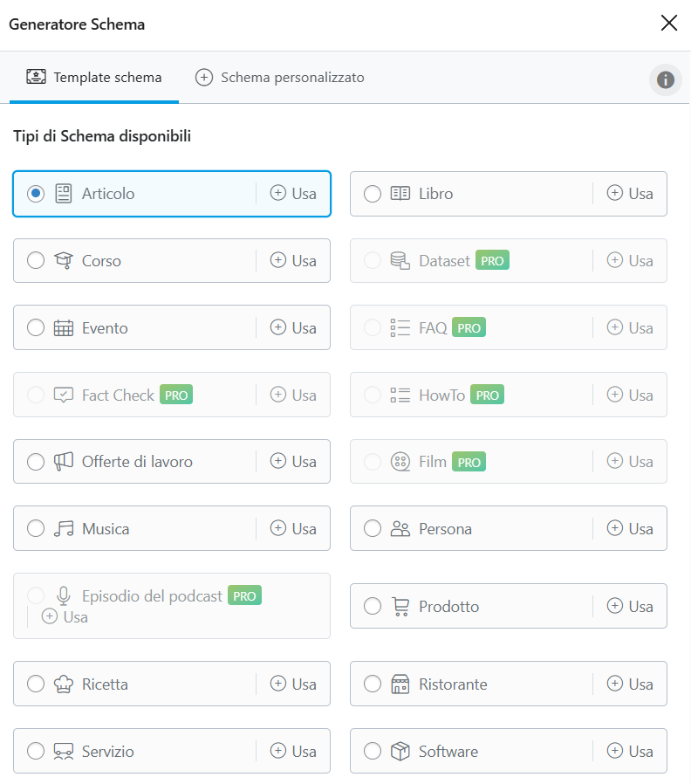Select the Servizio radio button

35,751
